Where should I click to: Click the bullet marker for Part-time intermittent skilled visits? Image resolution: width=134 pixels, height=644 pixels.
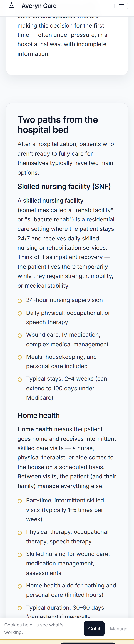click(20, 501)
